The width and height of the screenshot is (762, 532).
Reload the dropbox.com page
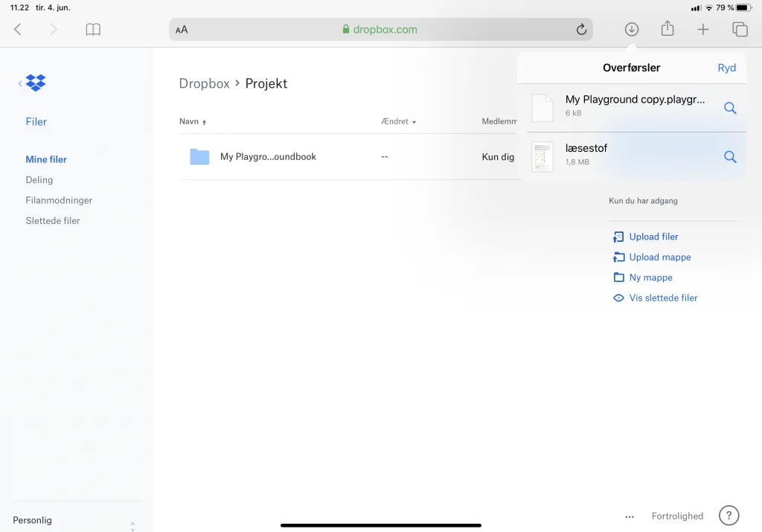click(x=581, y=29)
